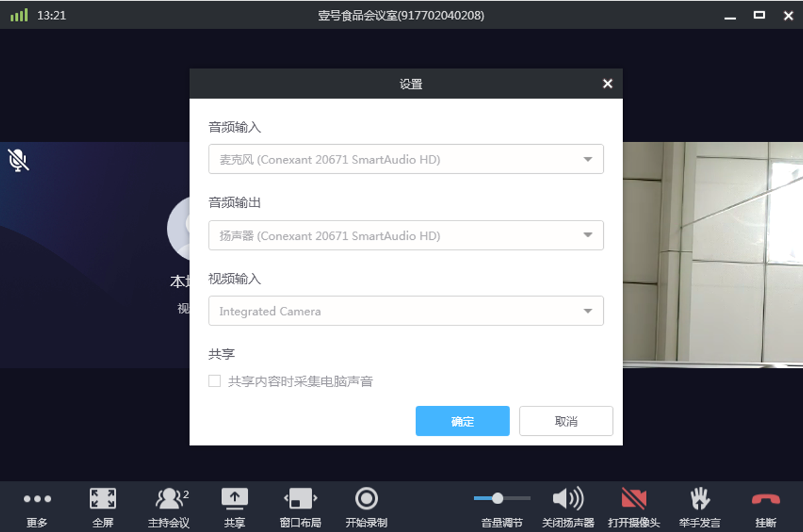Click the muted microphone icon on video

tap(18, 160)
